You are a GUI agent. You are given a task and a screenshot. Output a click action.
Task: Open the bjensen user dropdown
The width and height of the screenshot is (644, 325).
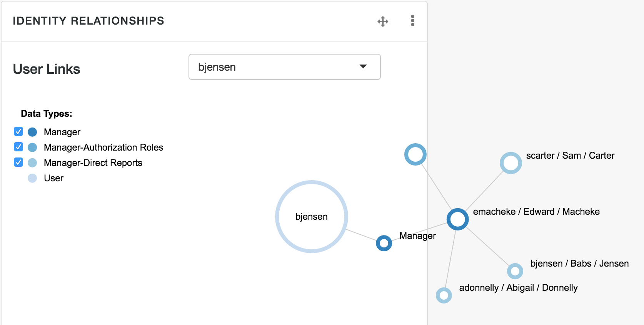point(285,67)
